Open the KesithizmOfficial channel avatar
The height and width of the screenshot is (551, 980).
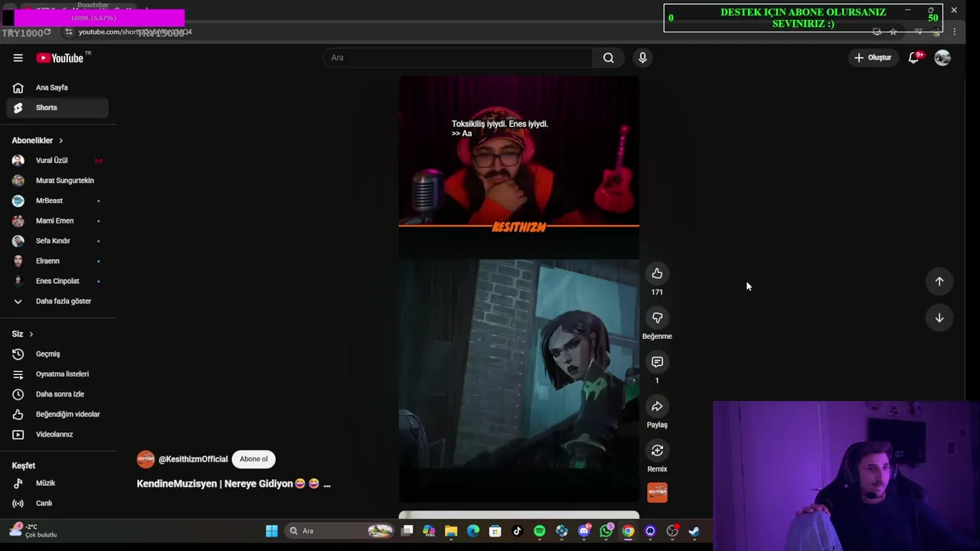pyautogui.click(x=145, y=459)
